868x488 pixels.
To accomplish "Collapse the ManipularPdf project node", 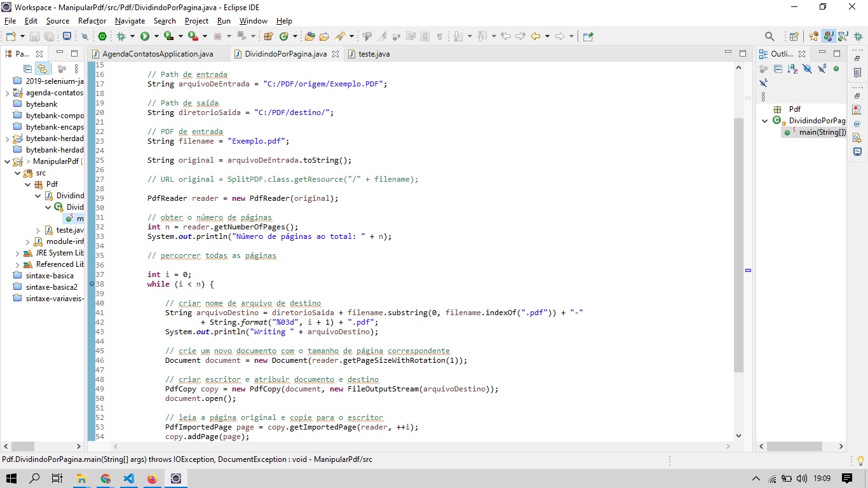I will (8, 161).
